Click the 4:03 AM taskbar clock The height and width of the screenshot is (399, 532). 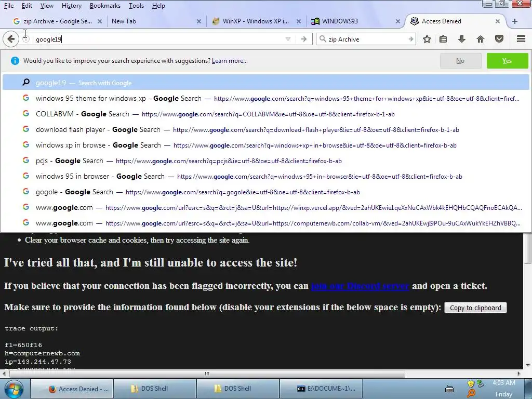(504, 383)
